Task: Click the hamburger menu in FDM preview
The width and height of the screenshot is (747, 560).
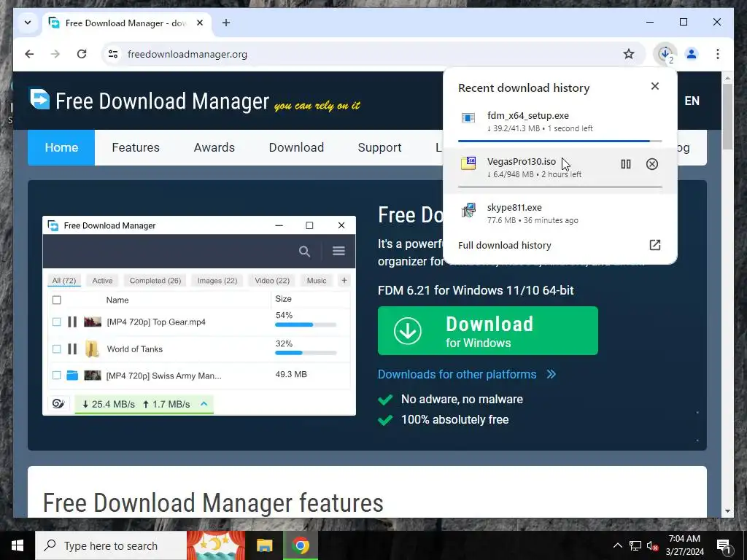Action: coord(338,251)
